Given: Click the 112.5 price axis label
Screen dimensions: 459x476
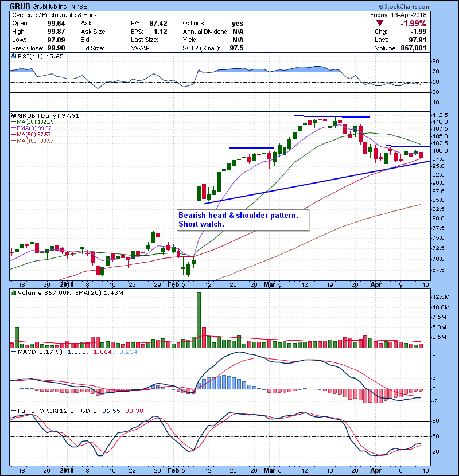Looking at the screenshot, I should click(x=440, y=115).
